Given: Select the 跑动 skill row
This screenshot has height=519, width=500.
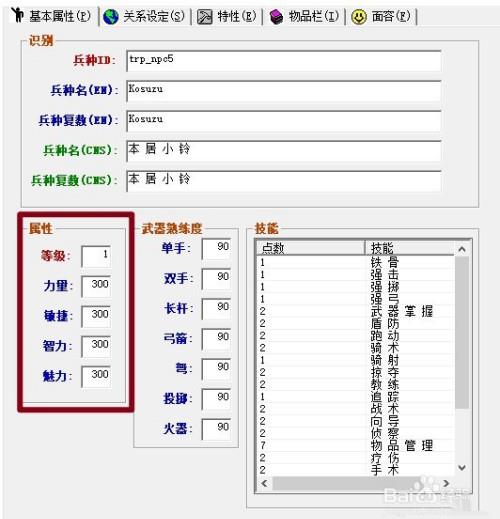Looking at the screenshot, I should pyautogui.click(x=355, y=336).
